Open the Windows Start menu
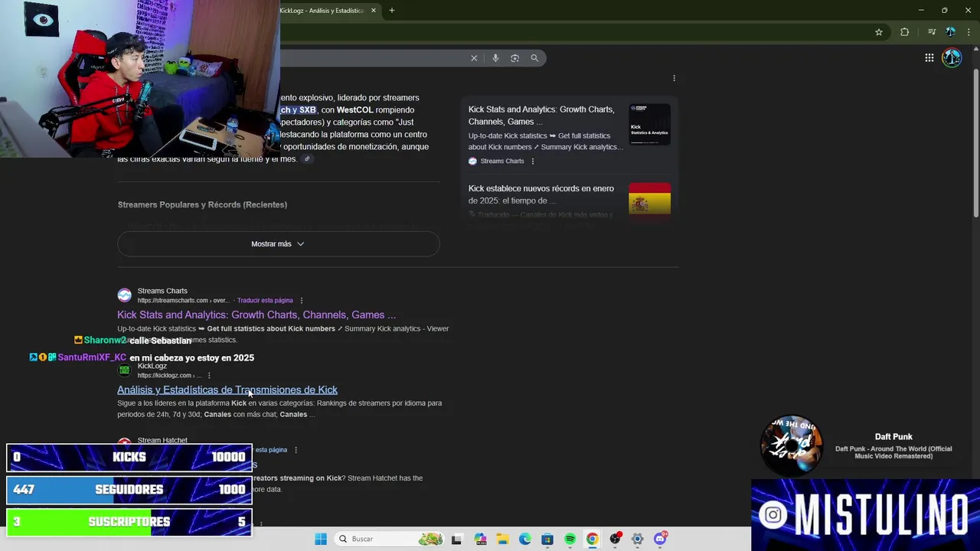Screen dimensions: 980x551 (321, 539)
